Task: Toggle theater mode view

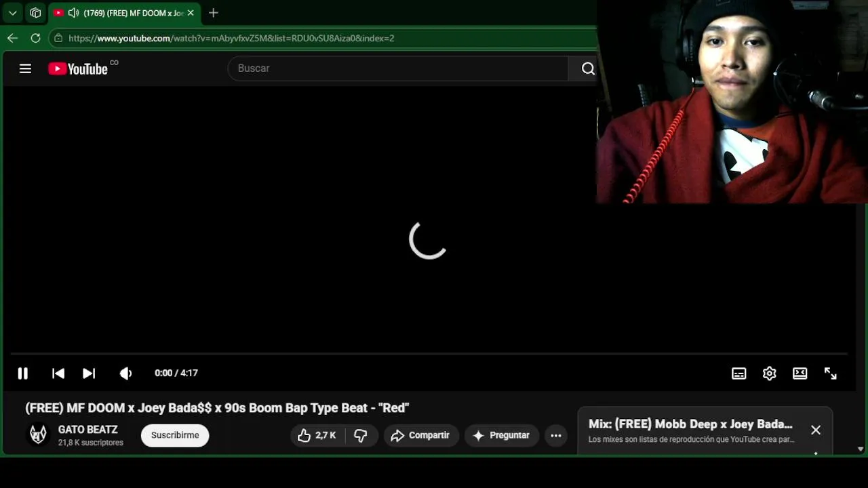Action: [x=800, y=373]
